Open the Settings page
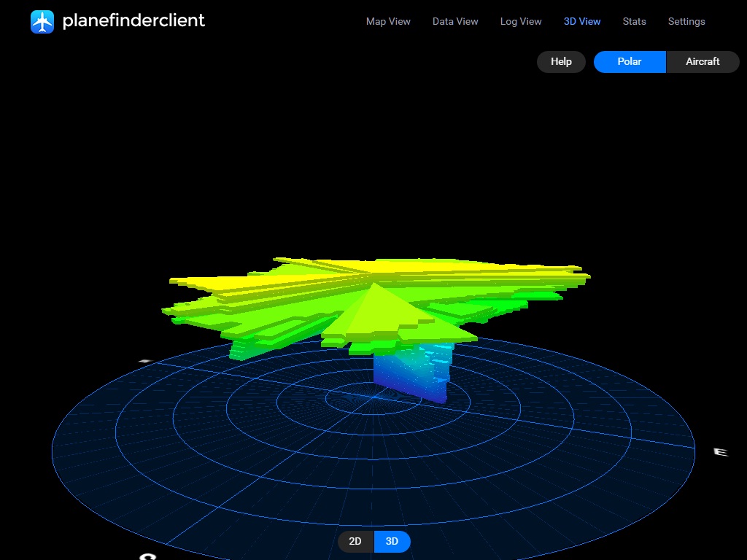This screenshot has height=560, width=747. point(686,21)
